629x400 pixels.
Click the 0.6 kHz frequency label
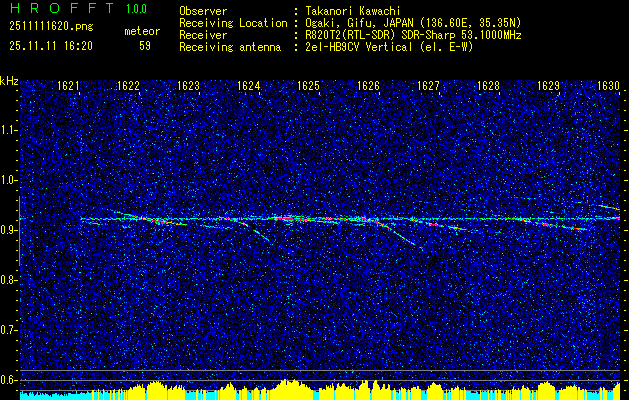tap(8, 380)
